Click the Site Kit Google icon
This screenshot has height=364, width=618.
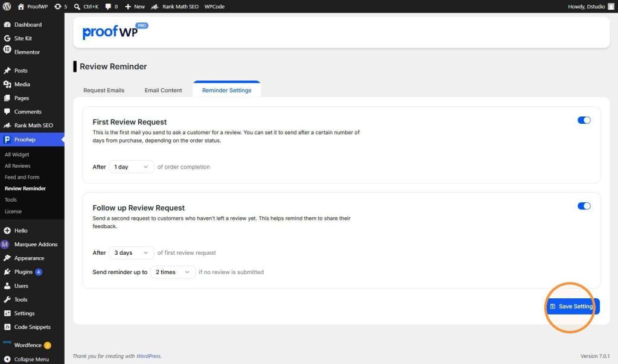[7, 38]
